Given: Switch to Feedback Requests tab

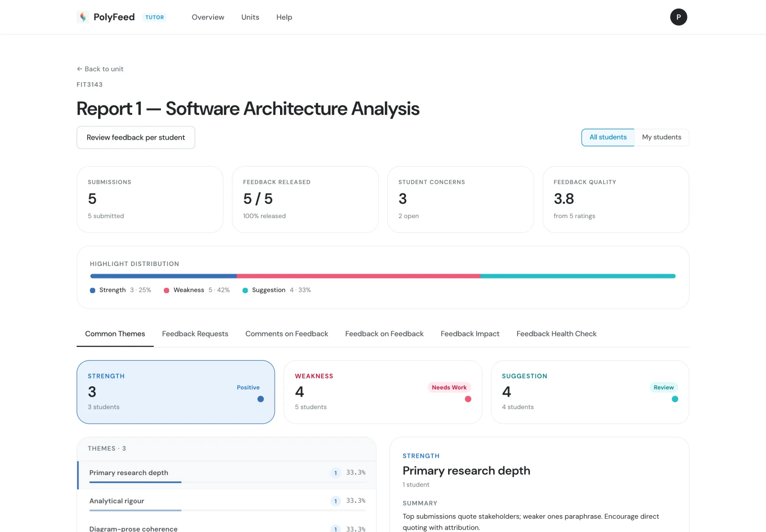Looking at the screenshot, I should 195,334.
